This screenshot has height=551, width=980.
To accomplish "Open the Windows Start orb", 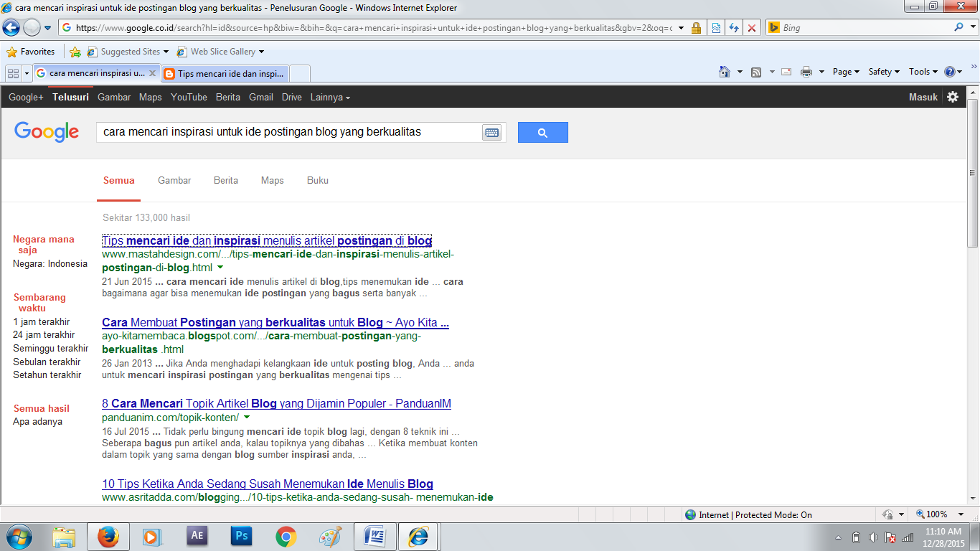I will coord(18,537).
